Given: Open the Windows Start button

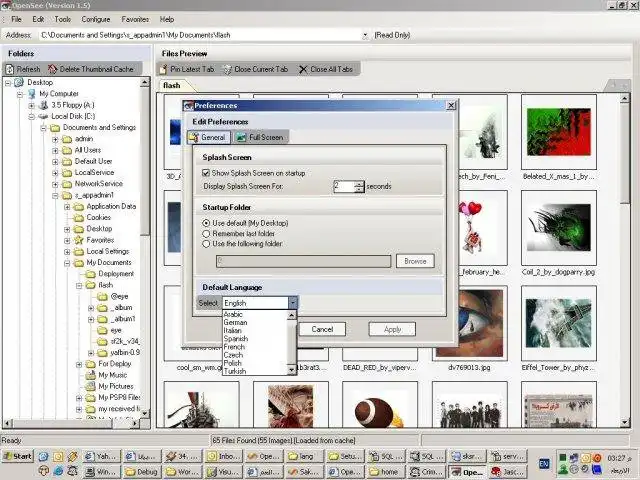Looking at the screenshot, I should pyautogui.click(x=17, y=456).
